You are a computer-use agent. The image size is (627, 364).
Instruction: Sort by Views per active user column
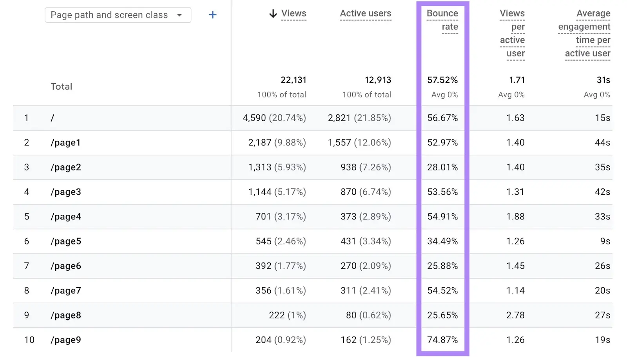pyautogui.click(x=512, y=33)
